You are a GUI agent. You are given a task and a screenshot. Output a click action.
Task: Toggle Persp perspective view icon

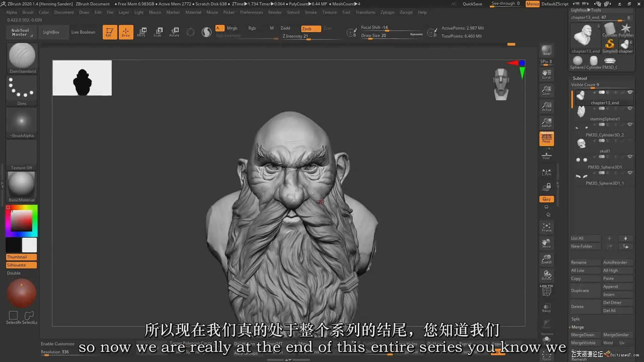[x=546, y=138]
